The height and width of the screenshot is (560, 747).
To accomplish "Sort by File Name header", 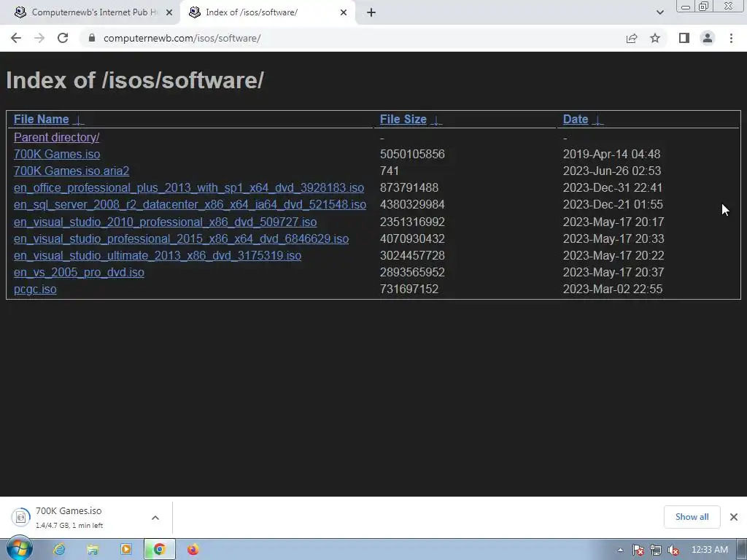I will click(42, 120).
